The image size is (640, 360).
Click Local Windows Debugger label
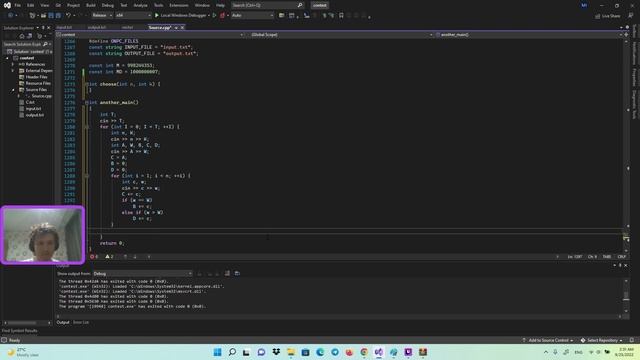click(x=183, y=16)
